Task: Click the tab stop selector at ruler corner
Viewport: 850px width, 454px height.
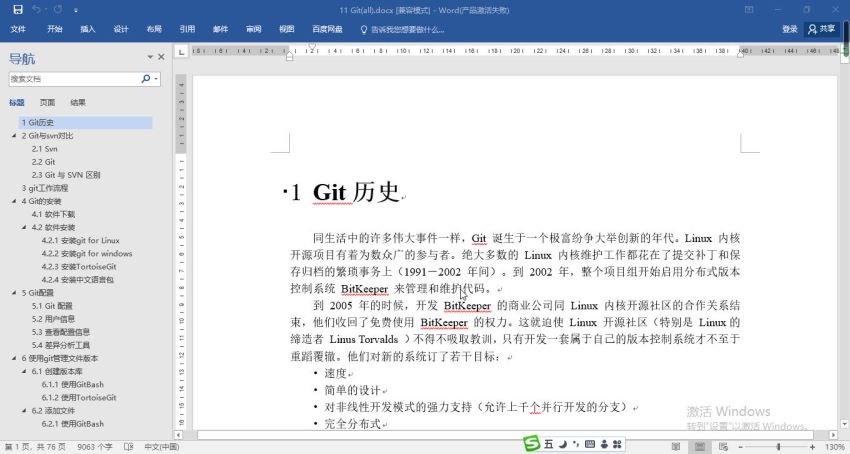Action: coord(181,52)
